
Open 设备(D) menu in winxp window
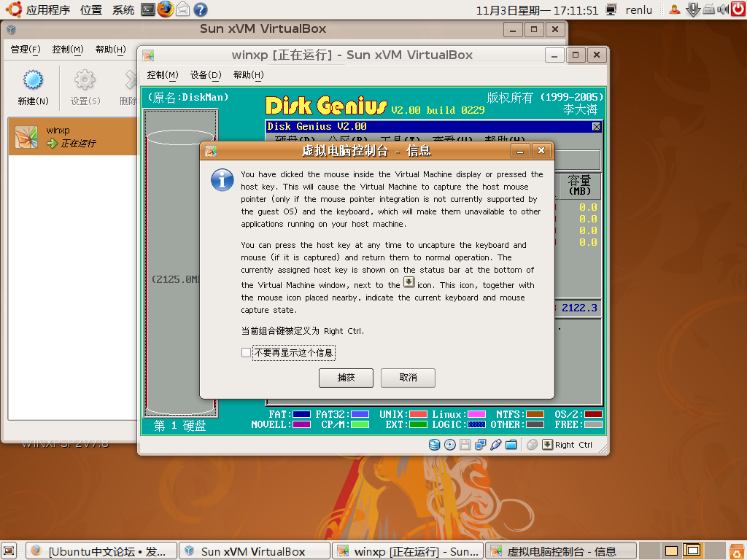click(206, 75)
